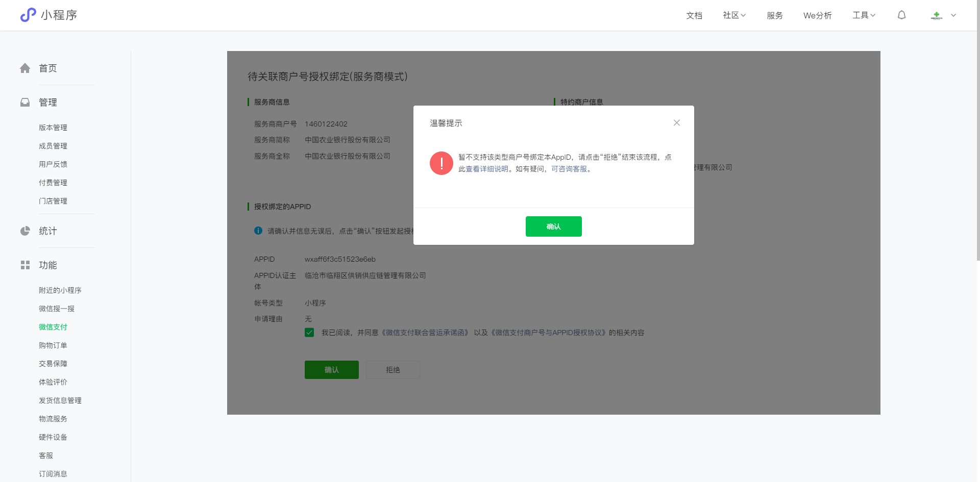
Task: Click the 待关联商户号授权绑定(服务商模式) title
Action: coord(328,77)
